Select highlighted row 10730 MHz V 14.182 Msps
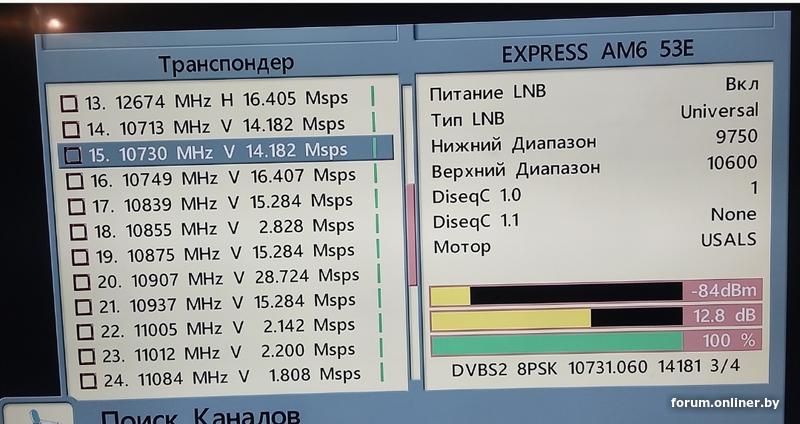The width and height of the screenshot is (800, 424). [226, 152]
